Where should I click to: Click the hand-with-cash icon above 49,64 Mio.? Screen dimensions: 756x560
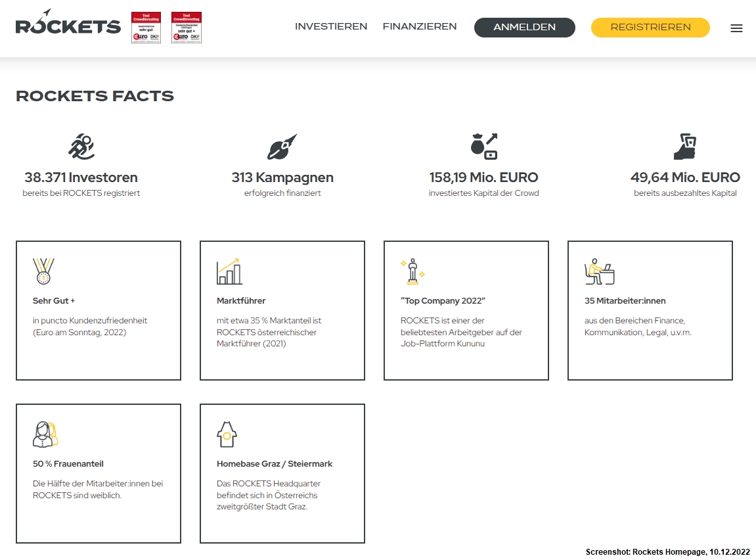685,147
